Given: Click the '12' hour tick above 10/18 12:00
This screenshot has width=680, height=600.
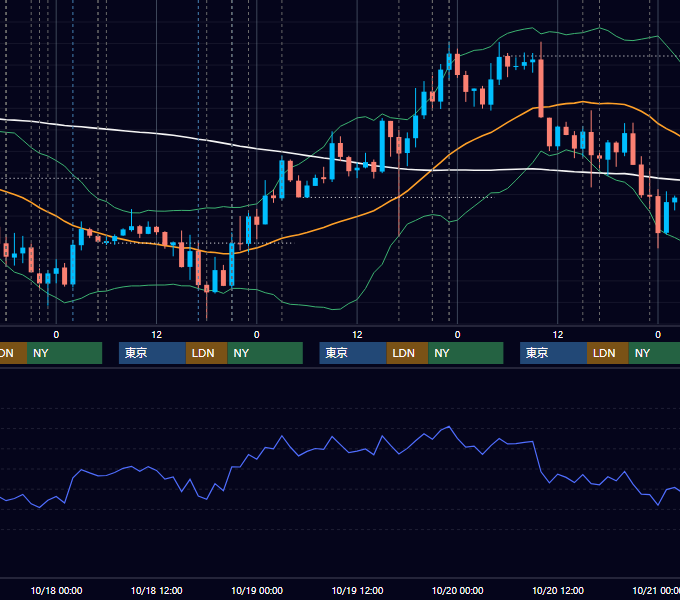Looking at the screenshot, I should [x=157, y=335].
